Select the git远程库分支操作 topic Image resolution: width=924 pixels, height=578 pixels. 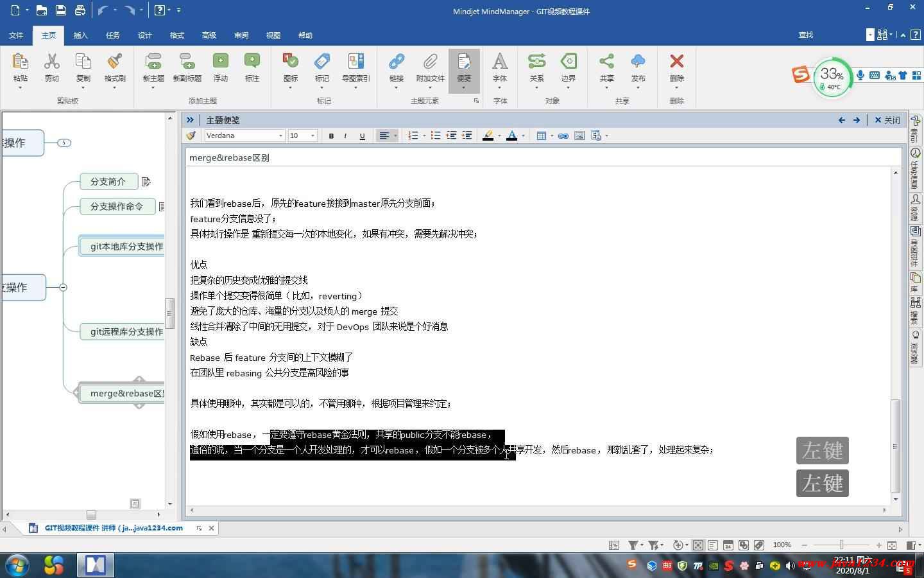pyautogui.click(x=122, y=331)
